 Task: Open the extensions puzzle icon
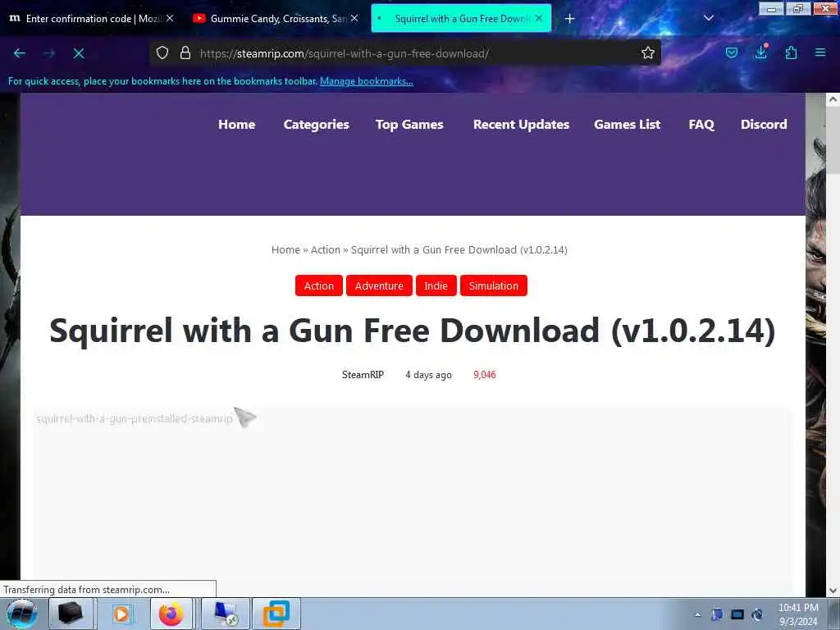[791, 53]
